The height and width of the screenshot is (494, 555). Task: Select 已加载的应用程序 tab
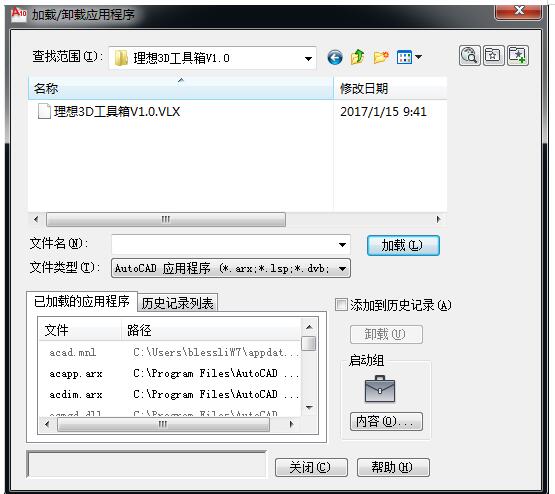click(82, 301)
